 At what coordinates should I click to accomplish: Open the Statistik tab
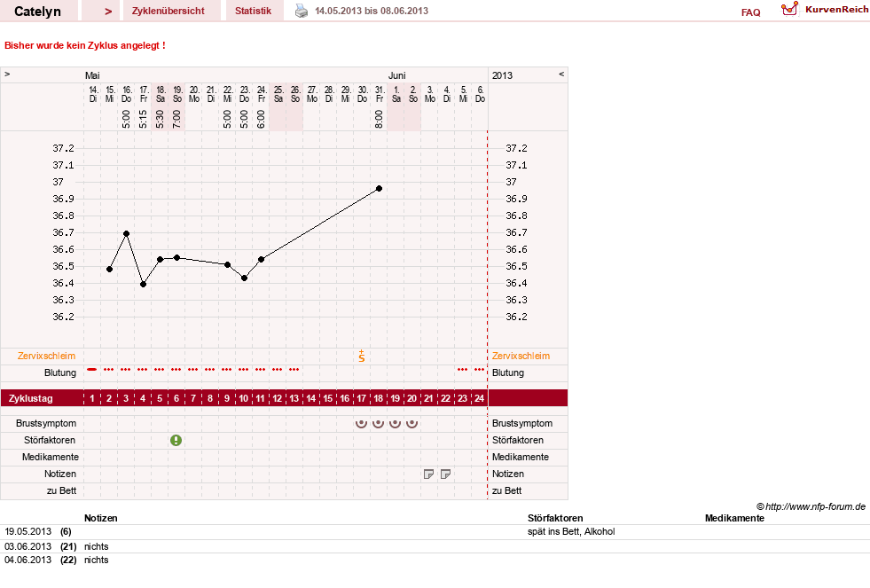pyautogui.click(x=253, y=11)
